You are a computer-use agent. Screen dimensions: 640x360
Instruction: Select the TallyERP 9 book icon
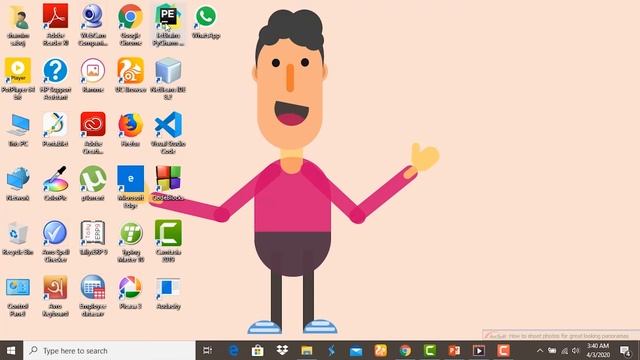coord(93,233)
